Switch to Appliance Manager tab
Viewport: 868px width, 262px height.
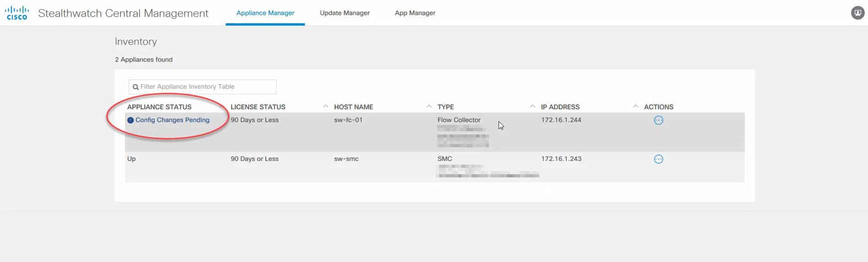click(265, 13)
